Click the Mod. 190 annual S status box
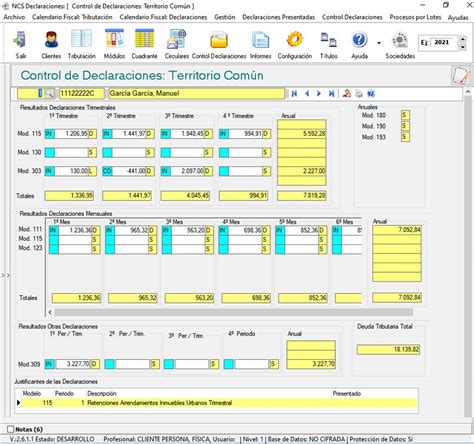 point(405,126)
